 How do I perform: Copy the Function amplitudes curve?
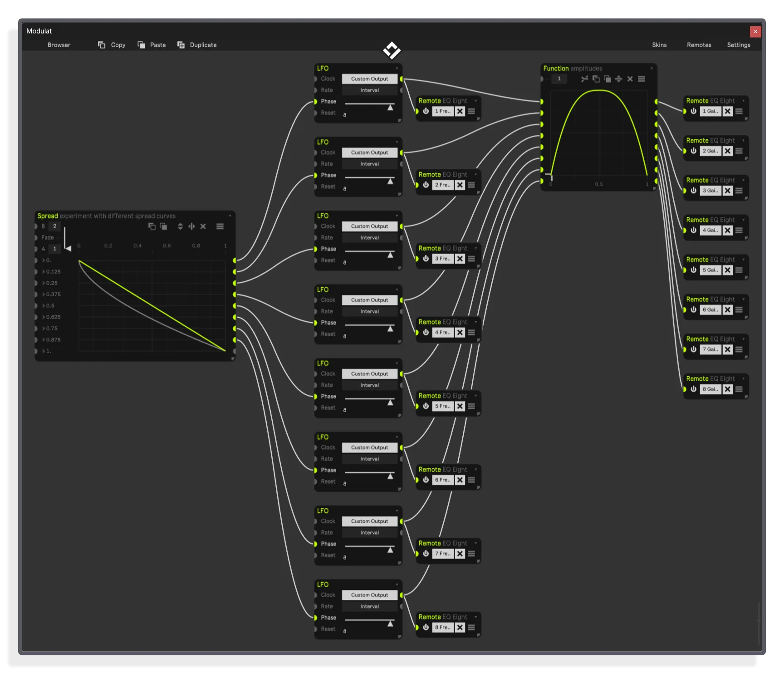596,79
